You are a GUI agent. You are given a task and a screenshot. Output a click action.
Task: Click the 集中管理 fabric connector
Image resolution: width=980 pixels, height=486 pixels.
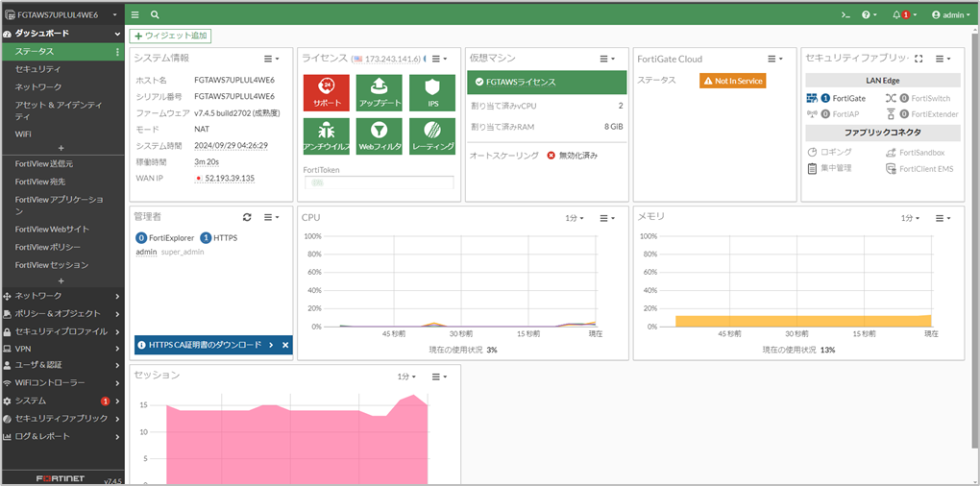tap(829, 168)
